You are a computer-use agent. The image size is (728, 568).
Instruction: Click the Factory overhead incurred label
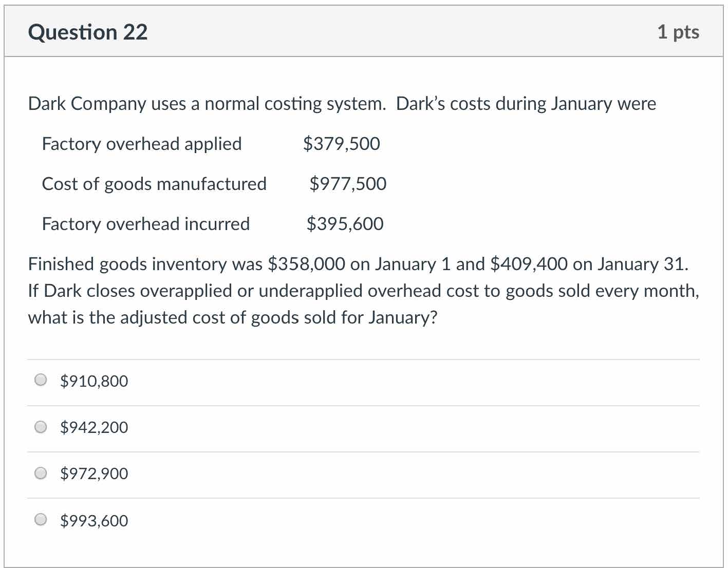[x=146, y=224]
